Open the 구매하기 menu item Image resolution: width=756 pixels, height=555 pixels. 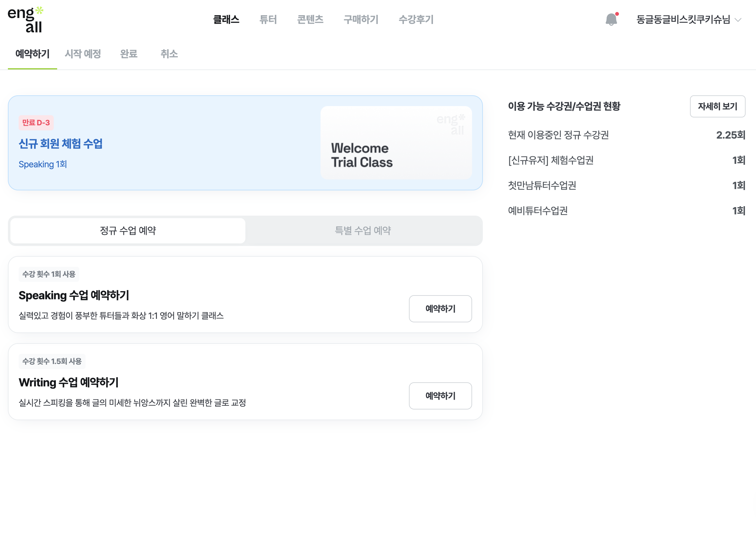361,20
